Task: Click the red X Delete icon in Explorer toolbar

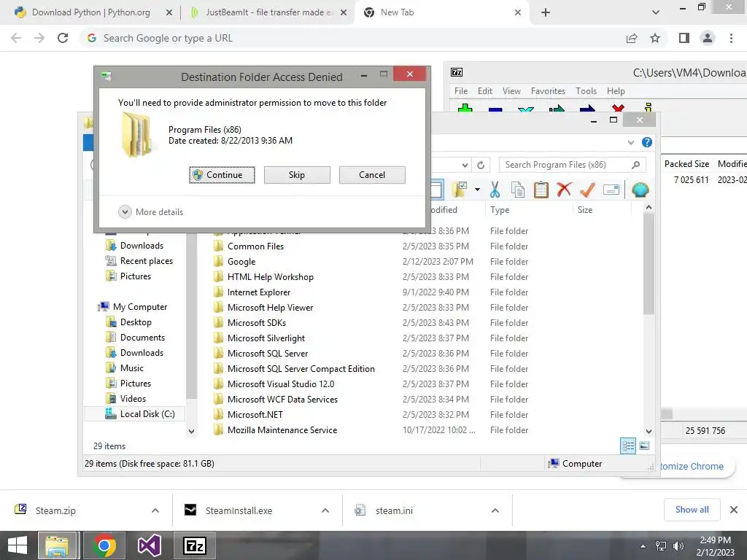Action: point(564,190)
